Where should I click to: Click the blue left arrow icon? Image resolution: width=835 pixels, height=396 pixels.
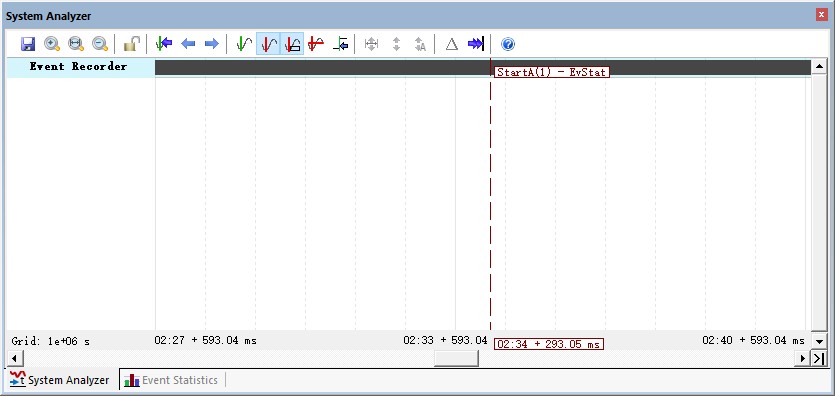188,44
